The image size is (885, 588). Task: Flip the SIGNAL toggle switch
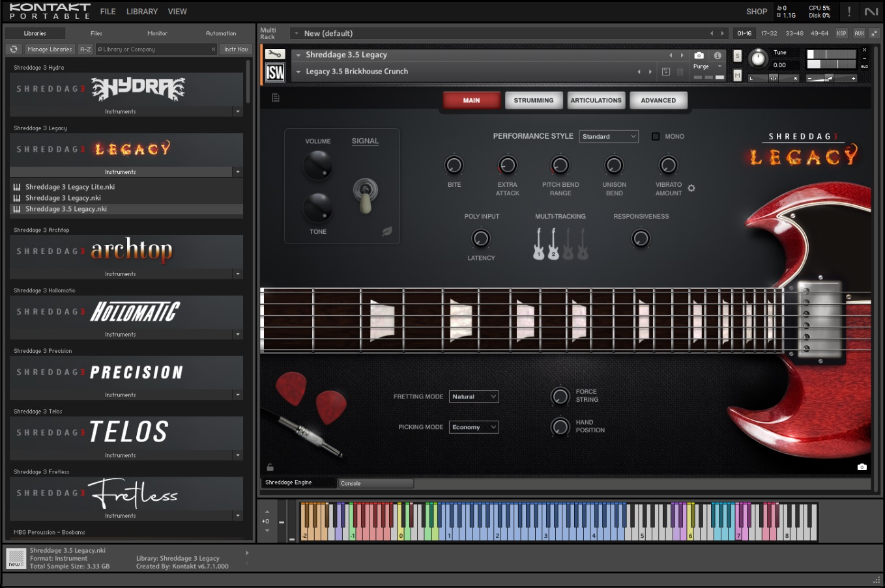[x=365, y=194]
